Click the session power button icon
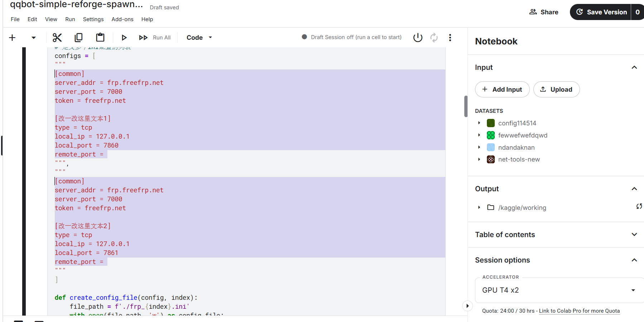Screen dimensions: 644x322 pyautogui.click(x=418, y=38)
